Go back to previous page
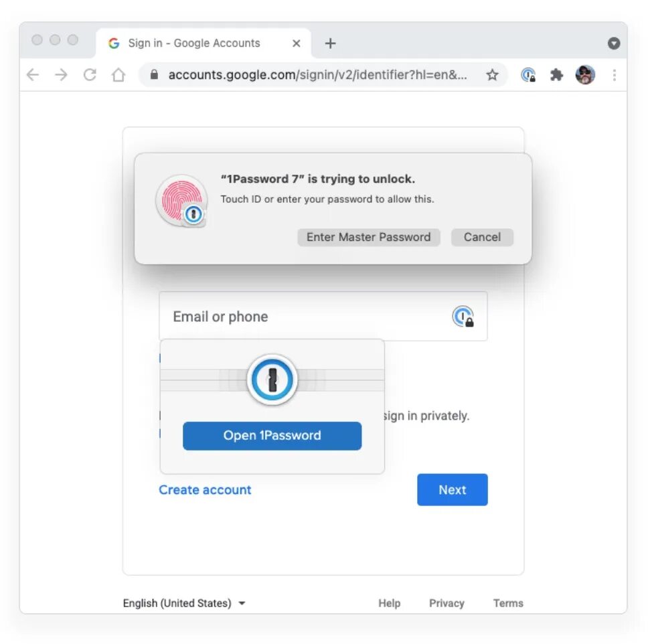648x644 pixels. [33, 75]
